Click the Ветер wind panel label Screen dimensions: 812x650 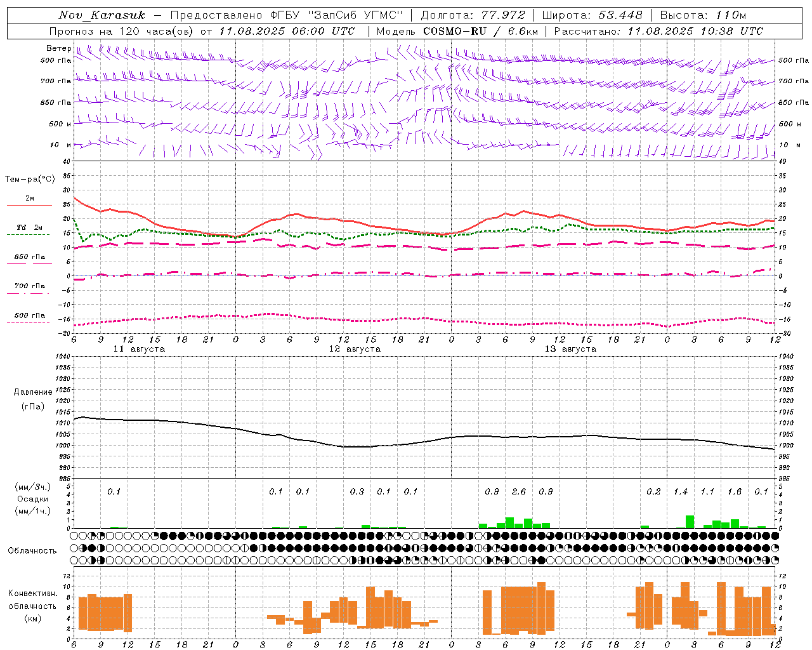point(58,48)
